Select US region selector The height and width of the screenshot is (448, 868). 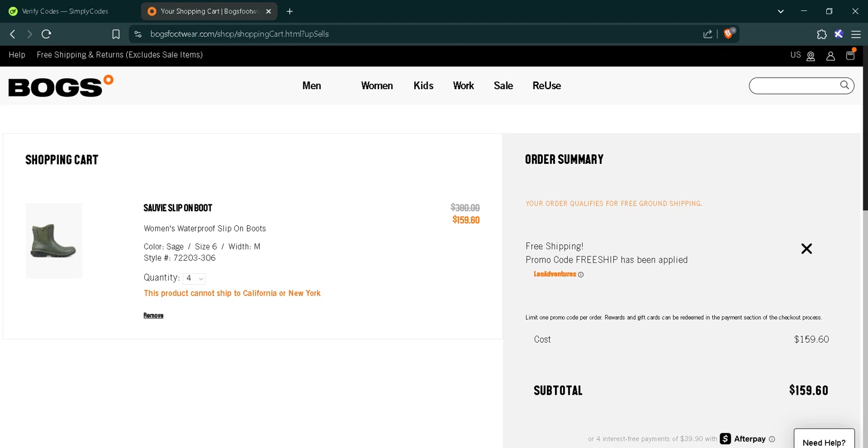pos(796,55)
